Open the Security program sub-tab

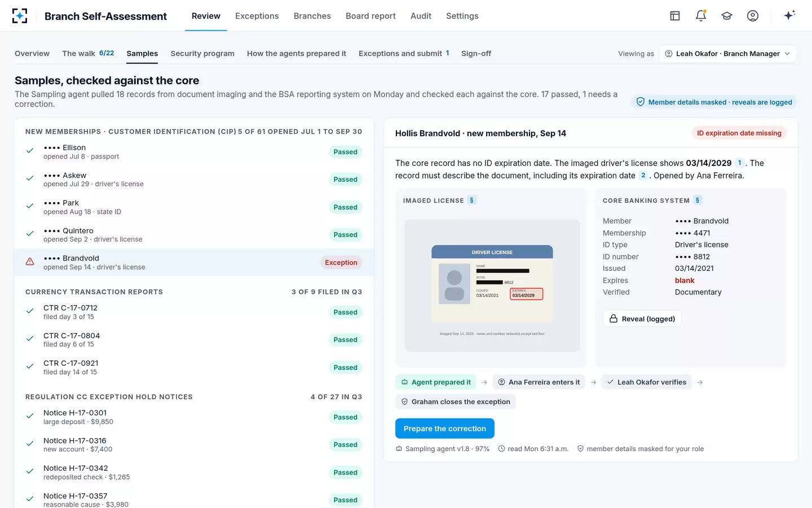pos(202,54)
